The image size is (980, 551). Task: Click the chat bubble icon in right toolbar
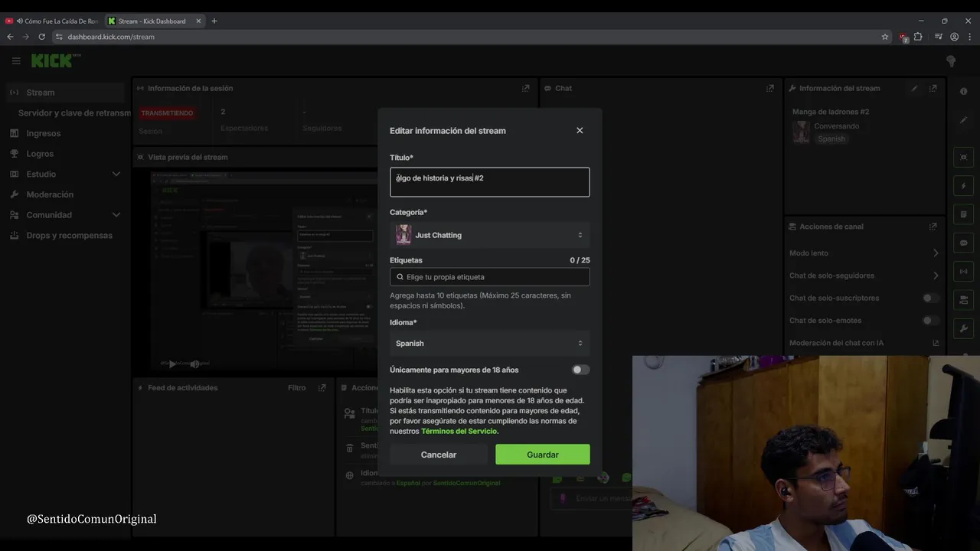pos(964,243)
